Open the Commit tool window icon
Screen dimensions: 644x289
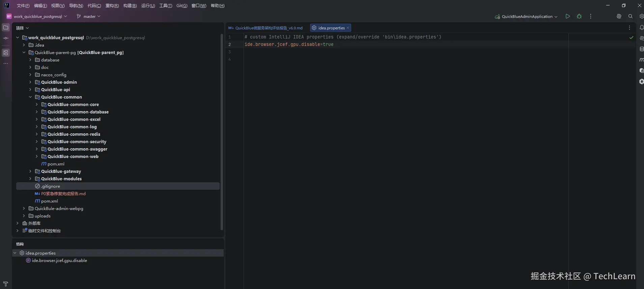tap(6, 38)
